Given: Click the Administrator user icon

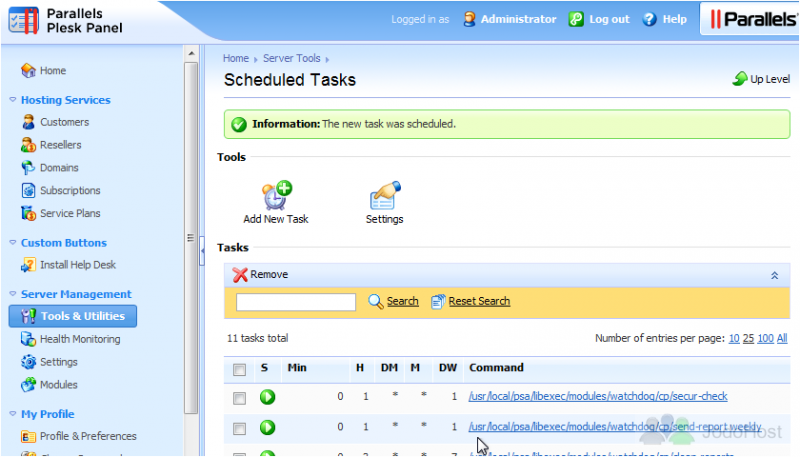Looking at the screenshot, I should coord(469,19).
